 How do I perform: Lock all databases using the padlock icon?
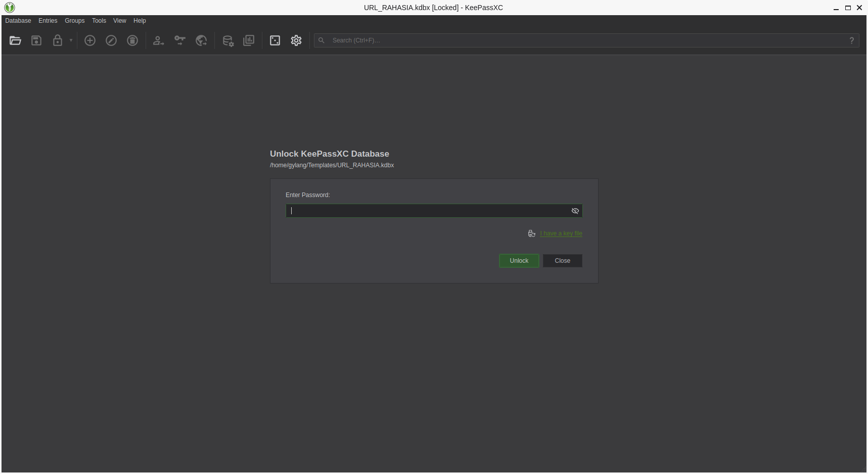coord(57,40)
